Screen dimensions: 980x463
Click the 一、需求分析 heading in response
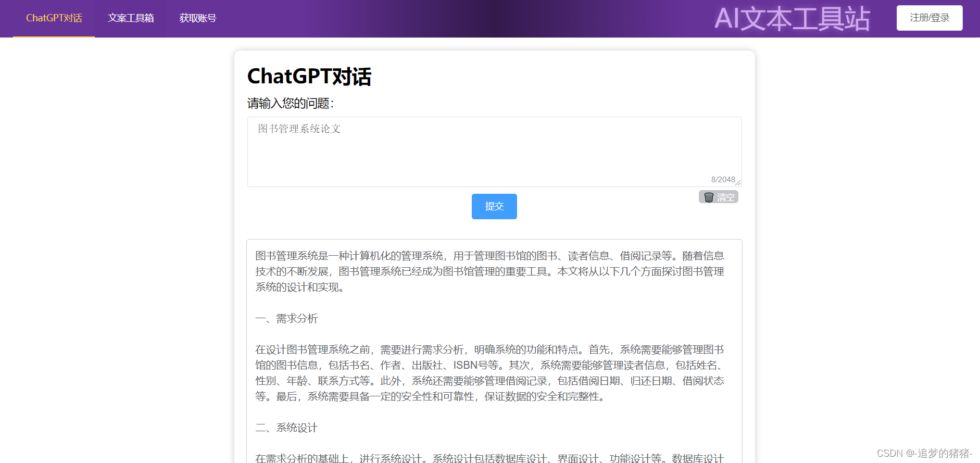coord(286,318)
